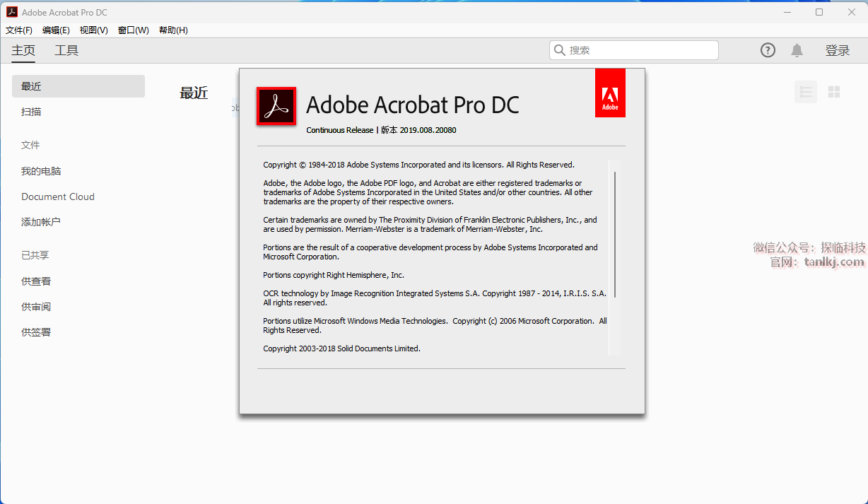Click the 已共享 section label in sidebar
The width and height of the screenshot is (868, 504).
pos(35,255)
